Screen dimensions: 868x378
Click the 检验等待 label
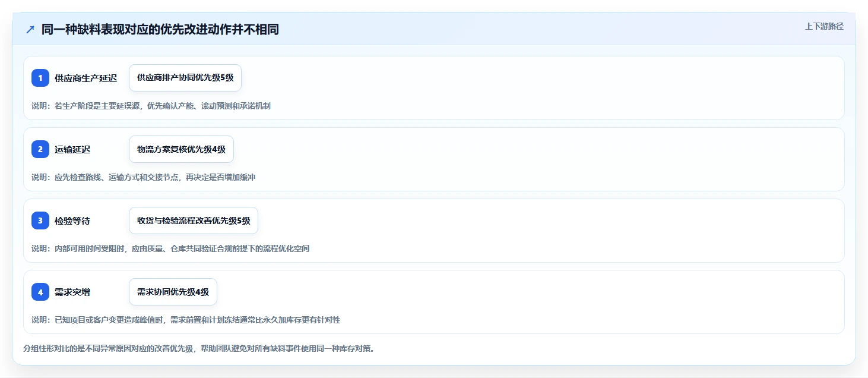(72, 220)
